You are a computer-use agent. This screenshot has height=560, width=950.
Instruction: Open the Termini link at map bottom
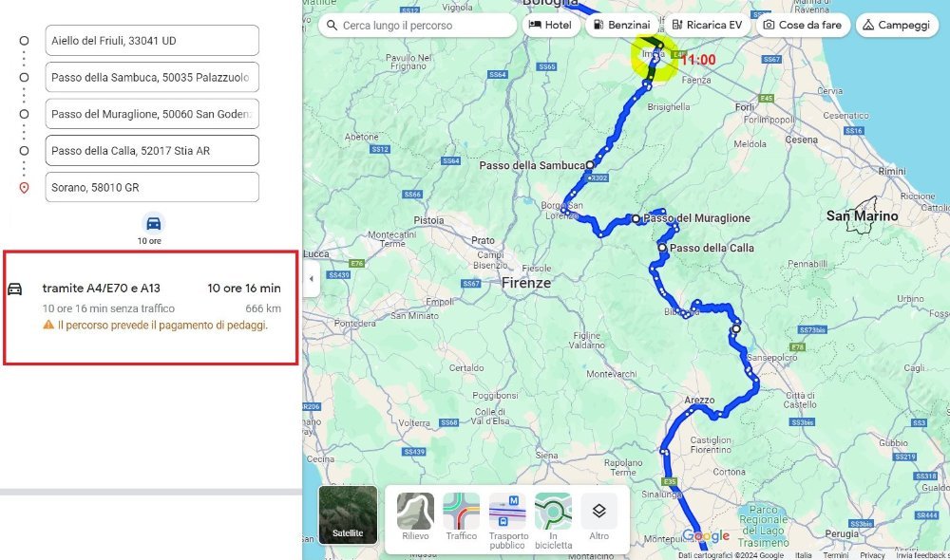pos(835,555)
